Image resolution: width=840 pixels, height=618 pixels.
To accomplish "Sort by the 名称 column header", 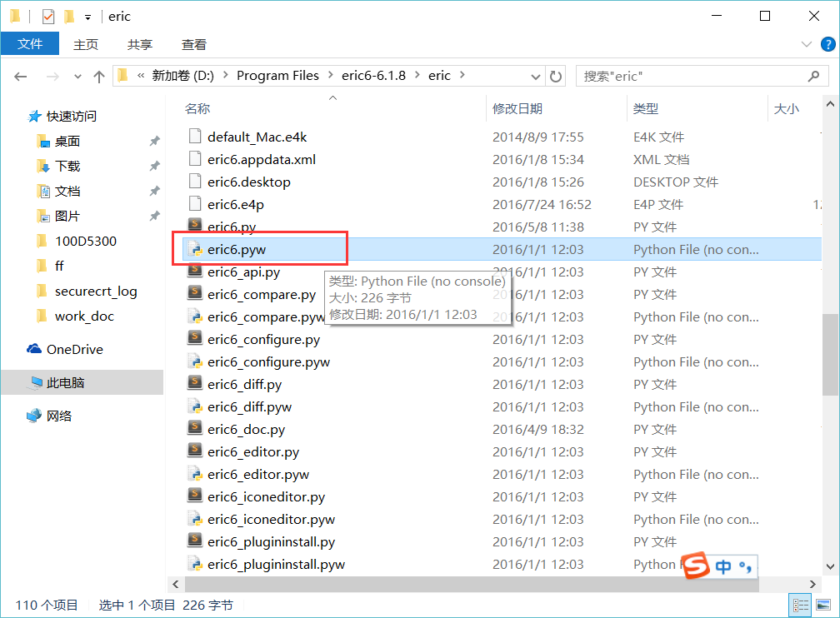I will click(197, 109).
